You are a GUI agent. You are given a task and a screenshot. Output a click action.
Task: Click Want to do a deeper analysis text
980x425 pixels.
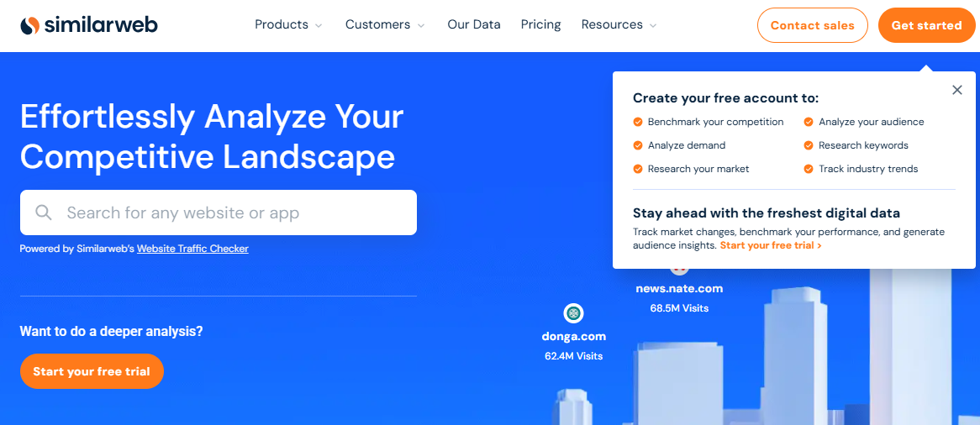click(111, 331)
